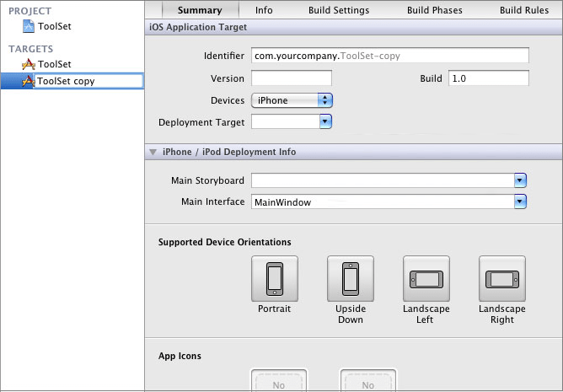Open the Main Interface dropdown arrow
563x392 pixels.
[x=520, y=202]
